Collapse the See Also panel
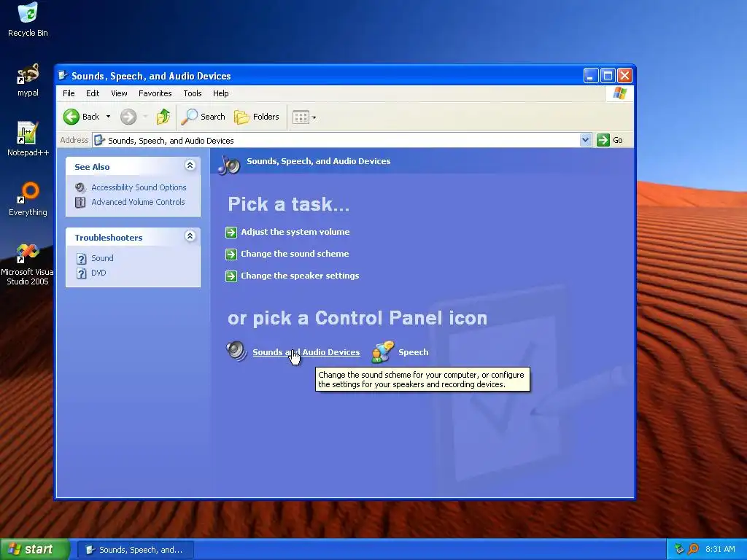747x560 pixels. (x=190, y=166)
